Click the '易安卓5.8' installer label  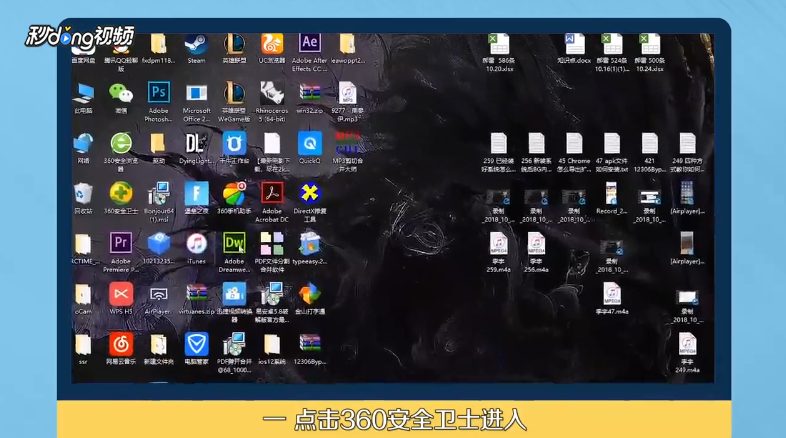coord(272,315)
